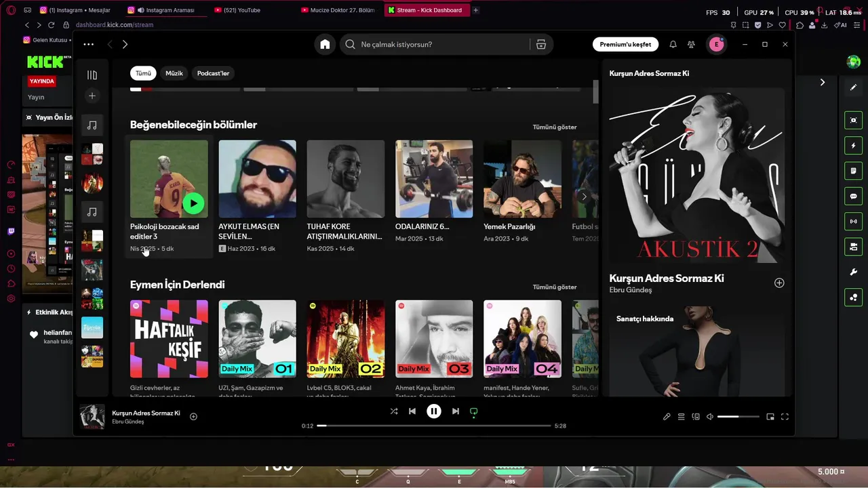
Task: Adjust the volume slider
Action: point(738,417)
